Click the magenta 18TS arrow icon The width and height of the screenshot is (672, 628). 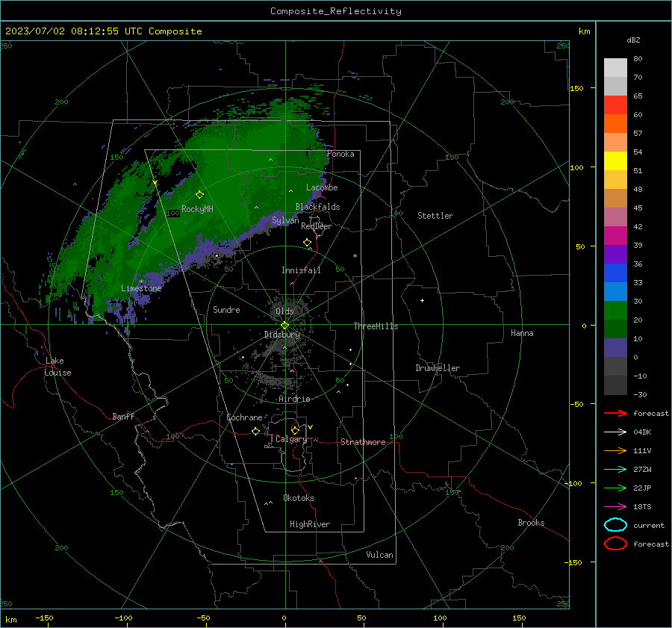pos(615,506)
